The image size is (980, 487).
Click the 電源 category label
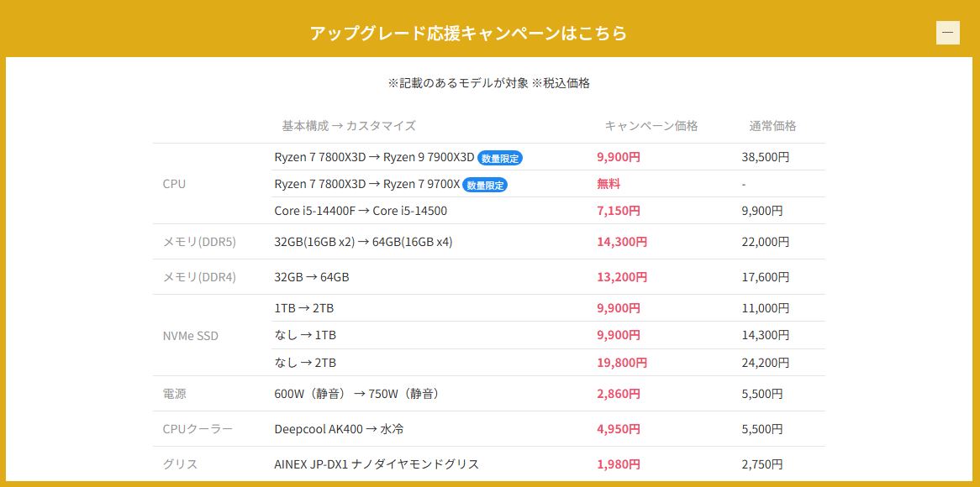point(175,394)
